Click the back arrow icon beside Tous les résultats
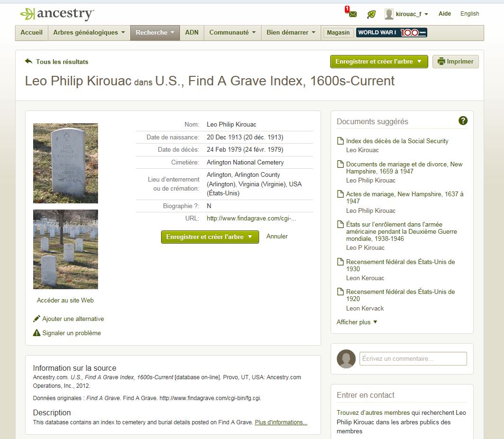Image resolution: width=504 pixels, height=439 pixels. tap(28, 61)
